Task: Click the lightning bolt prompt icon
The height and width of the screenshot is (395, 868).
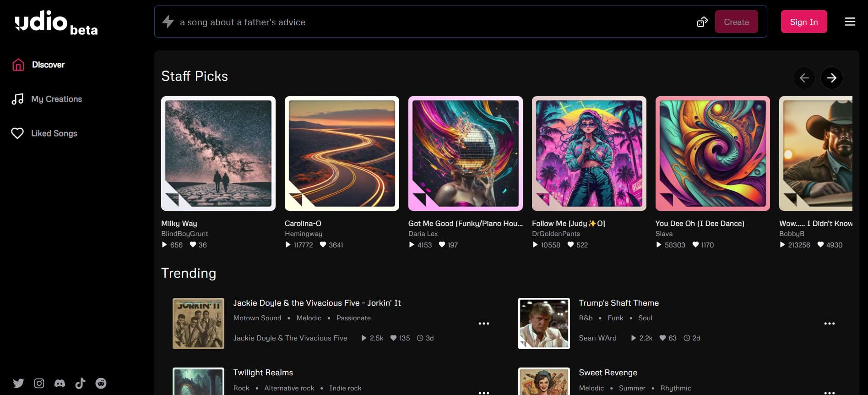Action: (x=168, y=22)
